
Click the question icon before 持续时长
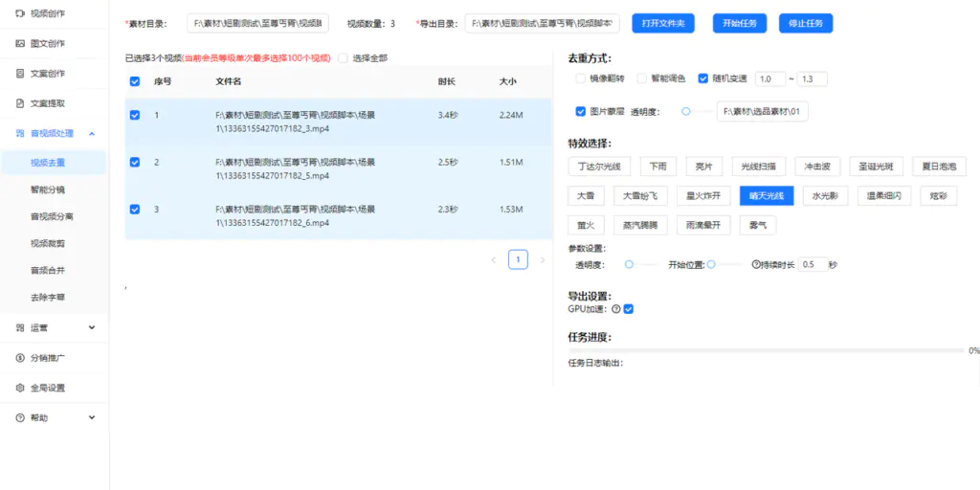756,264
